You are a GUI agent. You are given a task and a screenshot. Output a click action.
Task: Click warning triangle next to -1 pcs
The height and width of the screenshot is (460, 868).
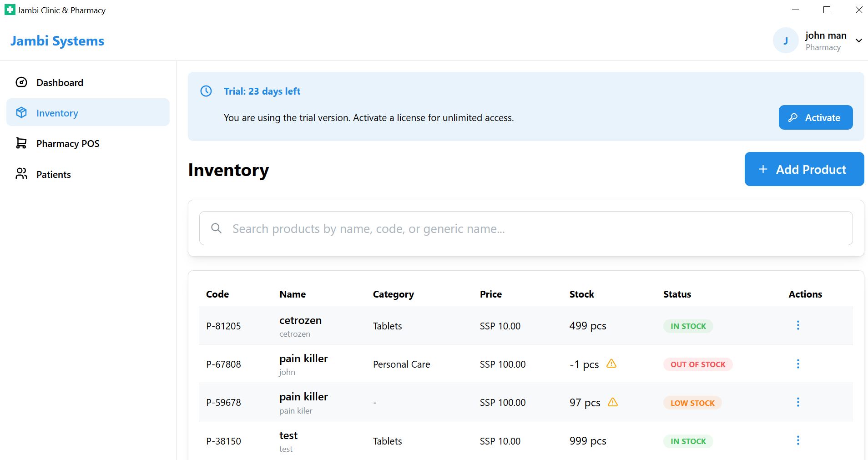611,364
